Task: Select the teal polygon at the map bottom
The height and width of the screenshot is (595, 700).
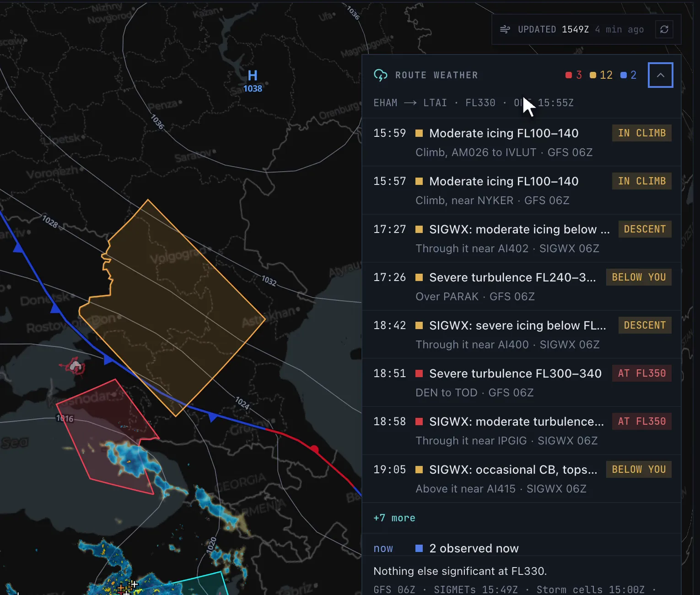Action: [x=201, y=584]
